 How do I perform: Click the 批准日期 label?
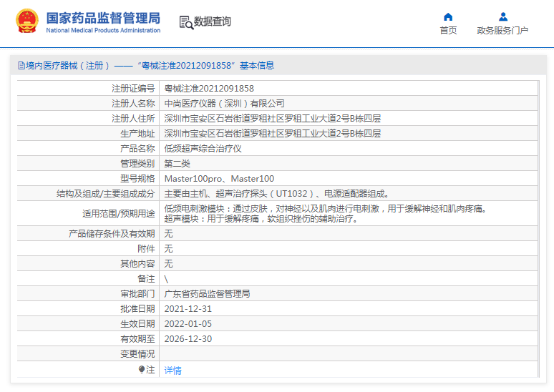click(x=137, y=309)
